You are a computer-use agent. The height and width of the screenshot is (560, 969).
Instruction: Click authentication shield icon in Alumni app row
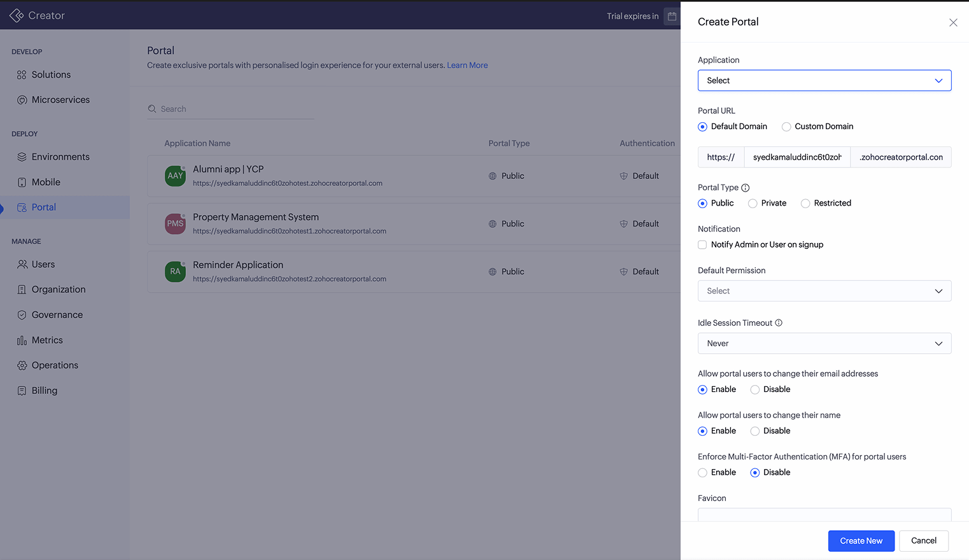coord(624,176)
